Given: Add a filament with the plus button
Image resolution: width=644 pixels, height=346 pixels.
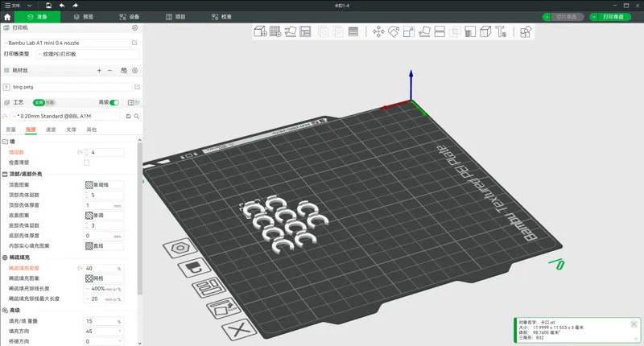Looking at the screenshot, I should [99, 71].
